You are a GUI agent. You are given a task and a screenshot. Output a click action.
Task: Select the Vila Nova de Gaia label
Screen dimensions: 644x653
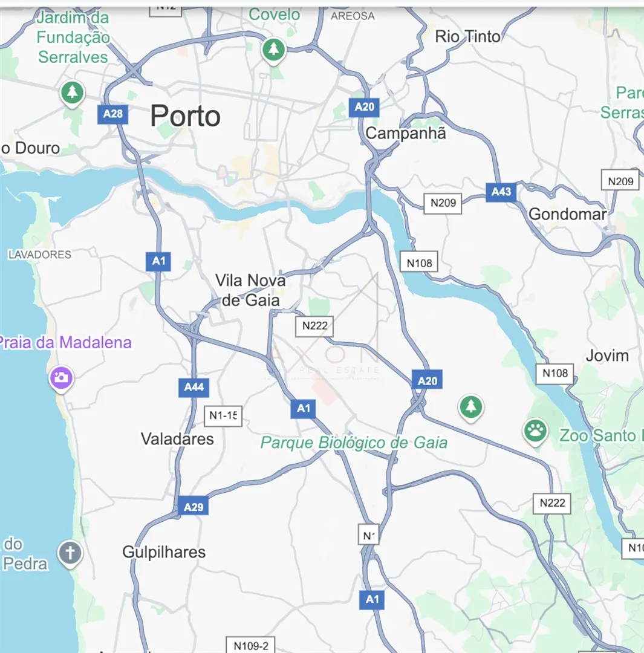tap(250, 290)
